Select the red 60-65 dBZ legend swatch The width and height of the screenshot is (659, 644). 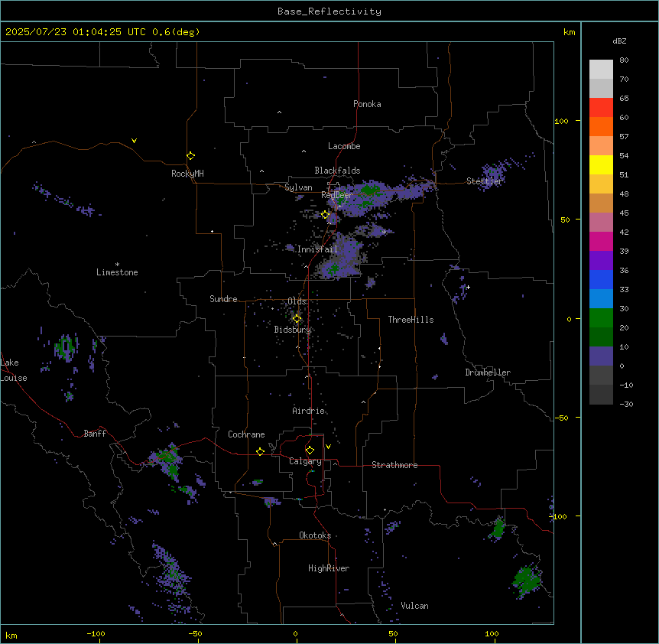coord(601,108)
